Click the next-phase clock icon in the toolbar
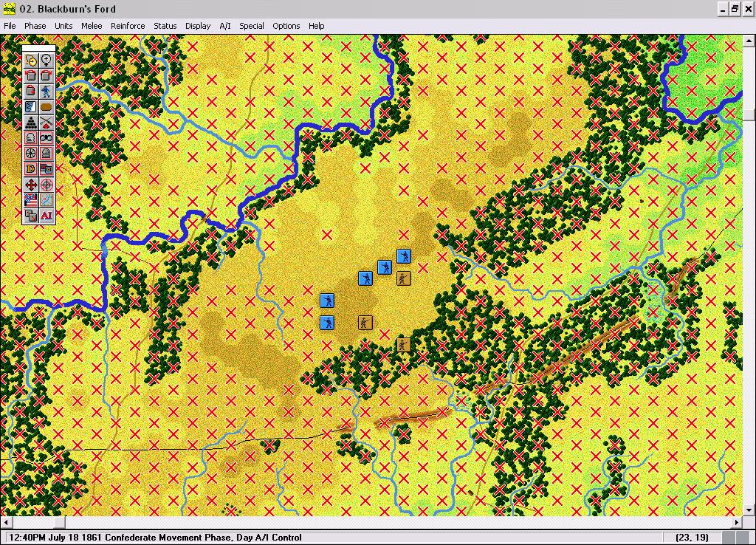Screen dimensions: 756x545 click(31, 61)
